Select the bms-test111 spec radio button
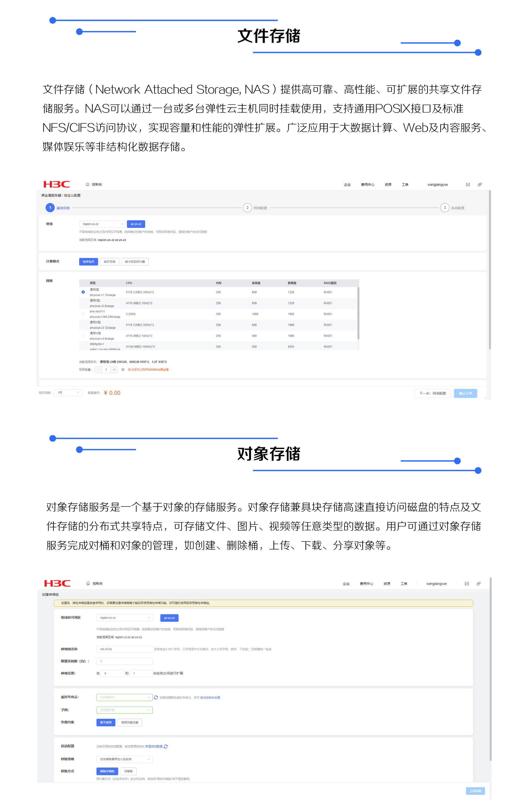 [83, 314]
